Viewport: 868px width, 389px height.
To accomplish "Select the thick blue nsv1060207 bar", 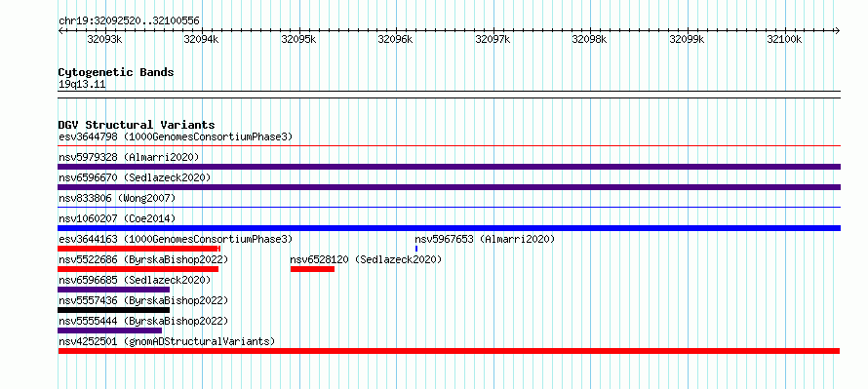I will pyautogui.click(x=449, y=228).
